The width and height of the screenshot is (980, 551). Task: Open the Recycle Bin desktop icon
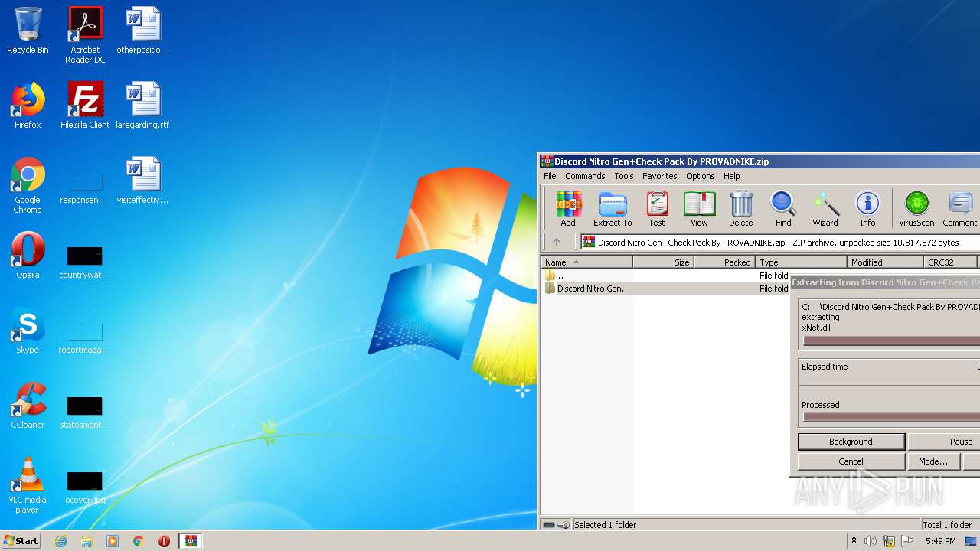click(x=28, y=31)
